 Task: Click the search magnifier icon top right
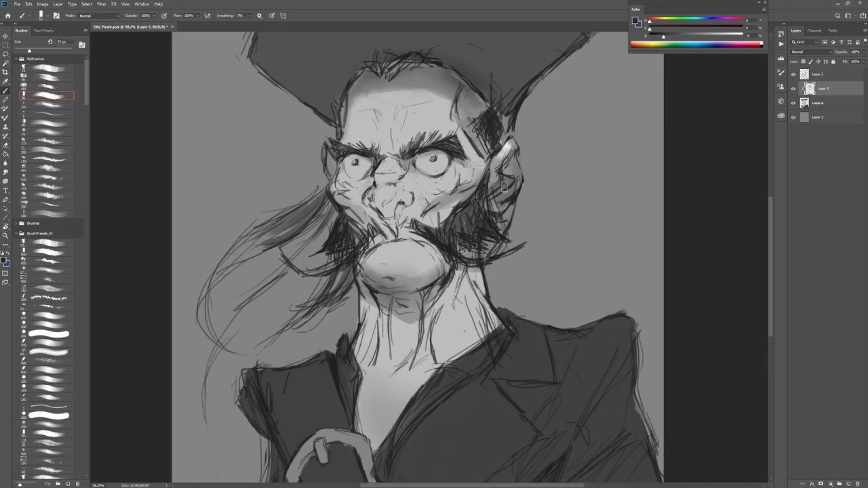(837, 16)
